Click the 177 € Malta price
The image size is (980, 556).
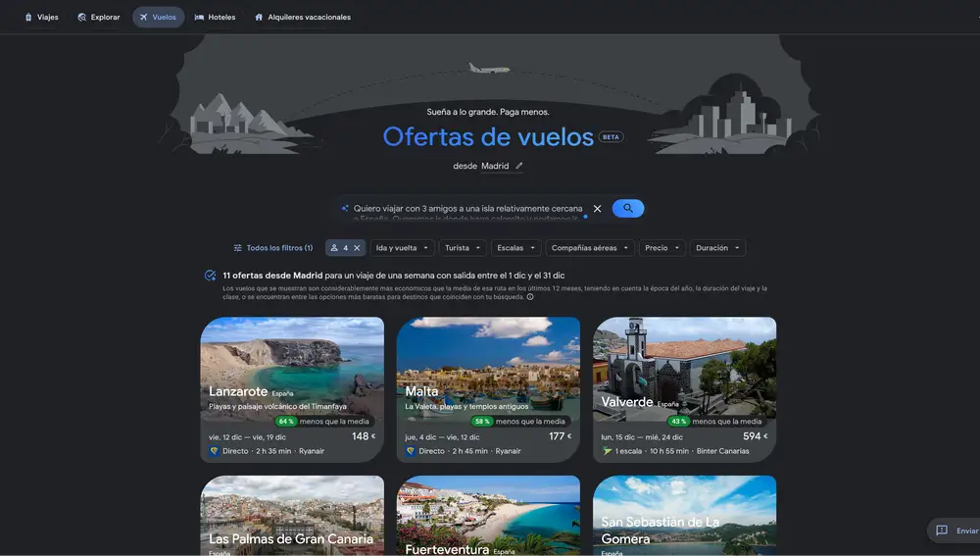tap(560, 436)
